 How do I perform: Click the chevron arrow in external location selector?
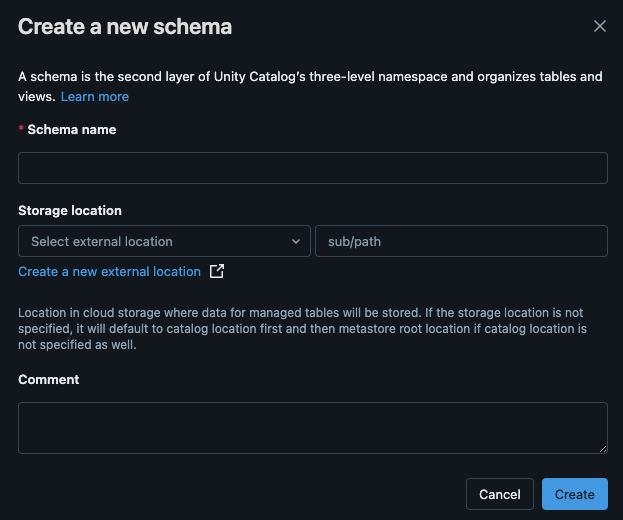coord(296,242)
